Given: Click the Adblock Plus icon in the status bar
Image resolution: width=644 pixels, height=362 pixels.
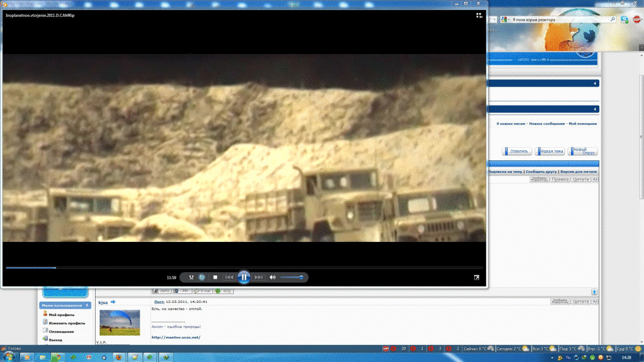Looking at the screenshot, I should (386, 348).
